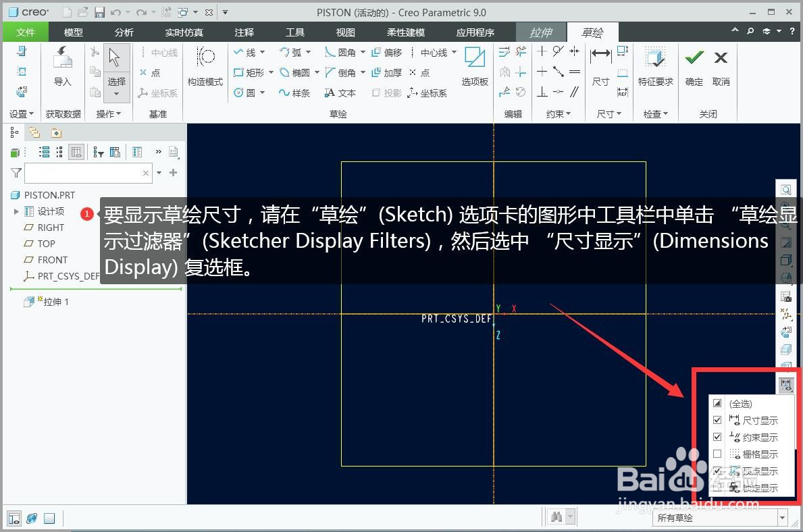Image resolution: width=803 pixels, height=532 pixels.
Task: Click the Feature Requirements (特征要求) icon
Action: tap(656, 66)
